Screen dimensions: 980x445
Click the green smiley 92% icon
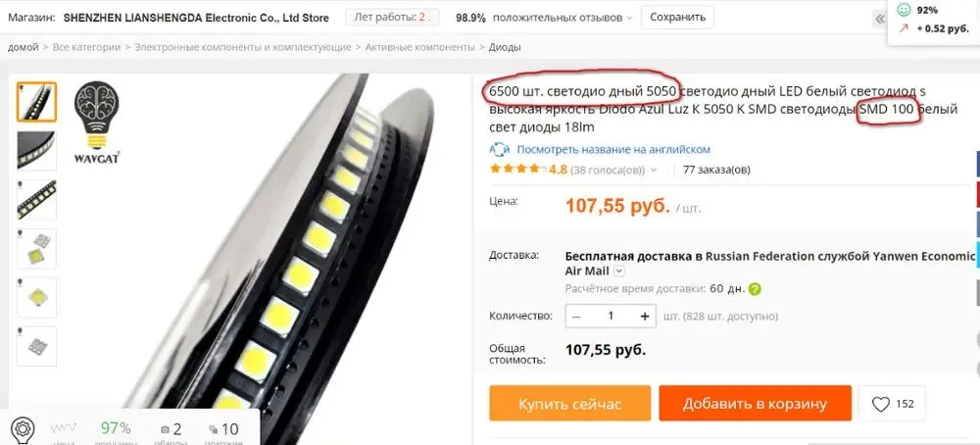click(x=904, y=10)
